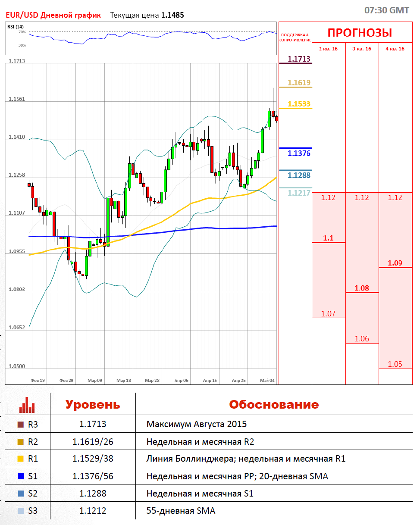
Task: Click the bold 1.09 forecast value
Action: coord(395,263)
